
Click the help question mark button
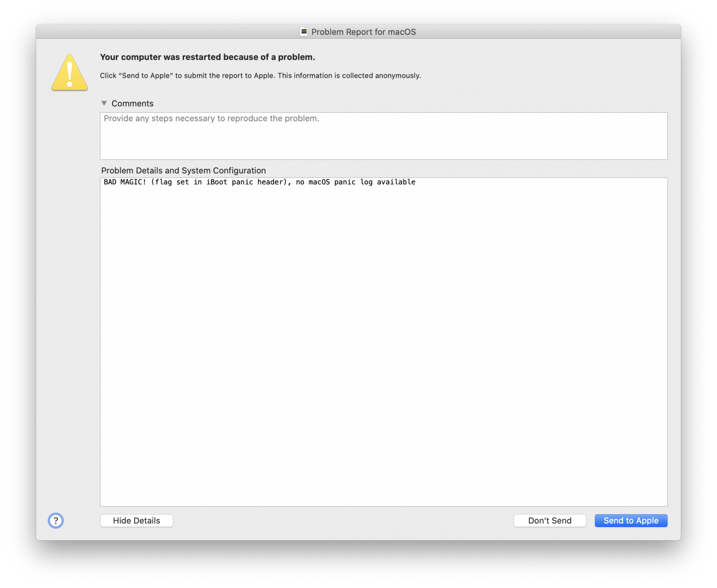[x=56, y=521]
